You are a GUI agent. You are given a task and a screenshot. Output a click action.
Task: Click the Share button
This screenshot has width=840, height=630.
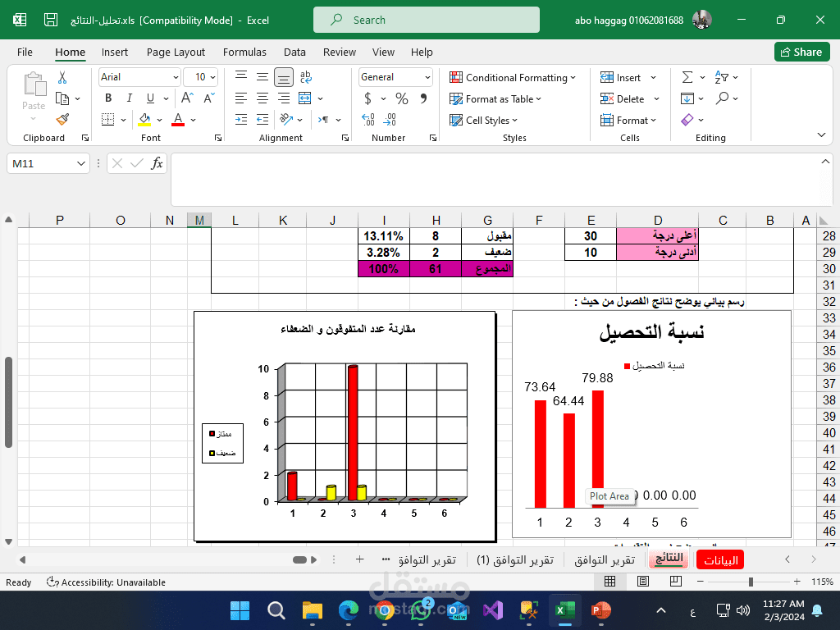coord(801,52)
